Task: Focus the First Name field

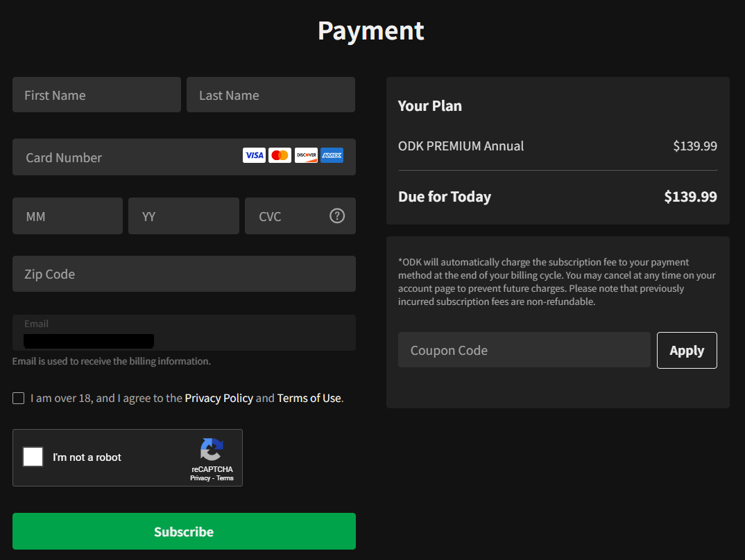Action: coord(96,95)
